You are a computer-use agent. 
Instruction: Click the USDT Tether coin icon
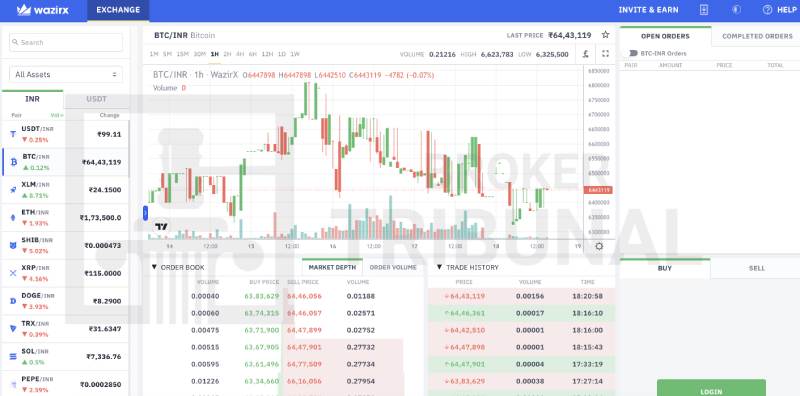tap(13, 134)
